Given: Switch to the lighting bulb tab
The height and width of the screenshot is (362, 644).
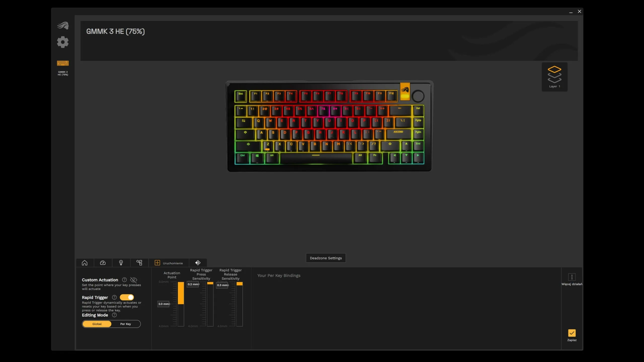Looking at the screenshot, I should [121, 263].
